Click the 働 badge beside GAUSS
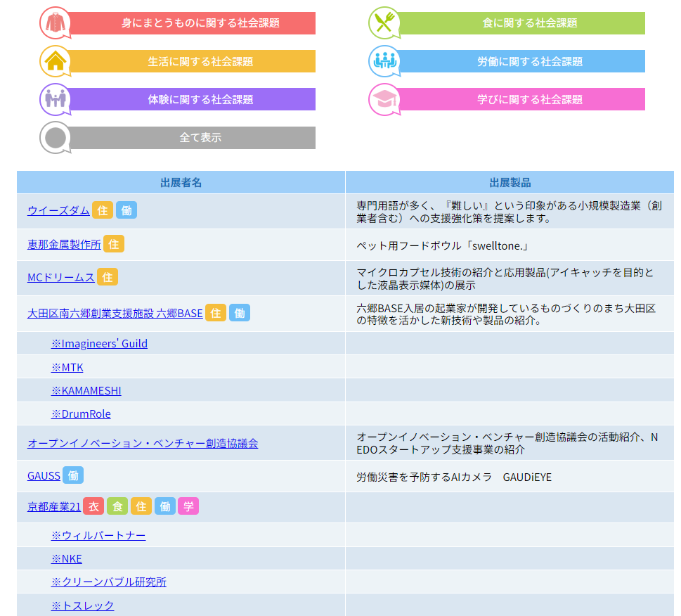Screen dimensions: 681x616 coord(73,475)
